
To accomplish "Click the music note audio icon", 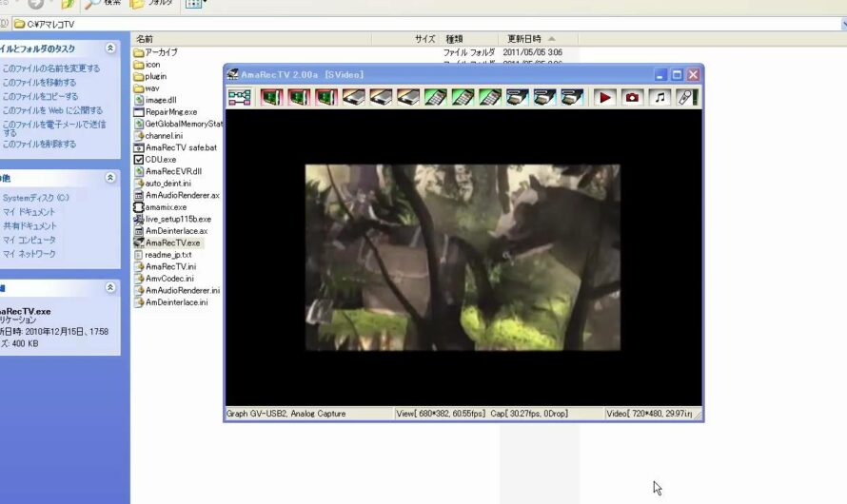I will click(660, 97).
